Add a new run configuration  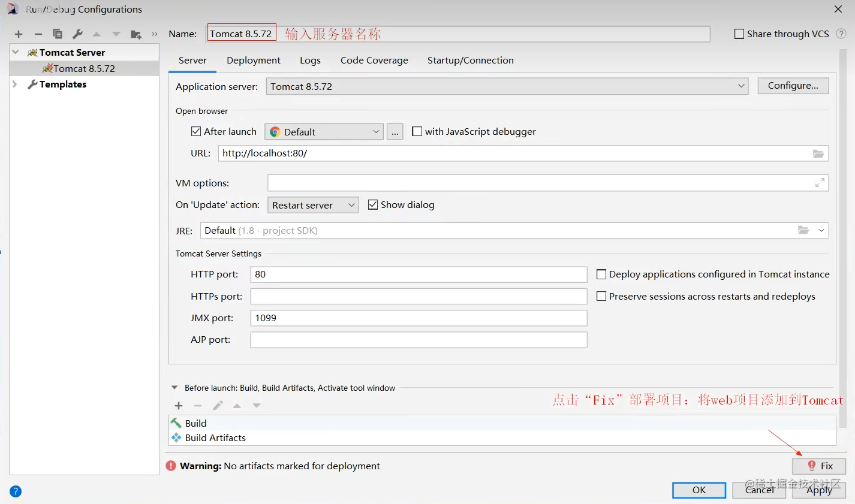pyautogui.click(x=19, y=34)
